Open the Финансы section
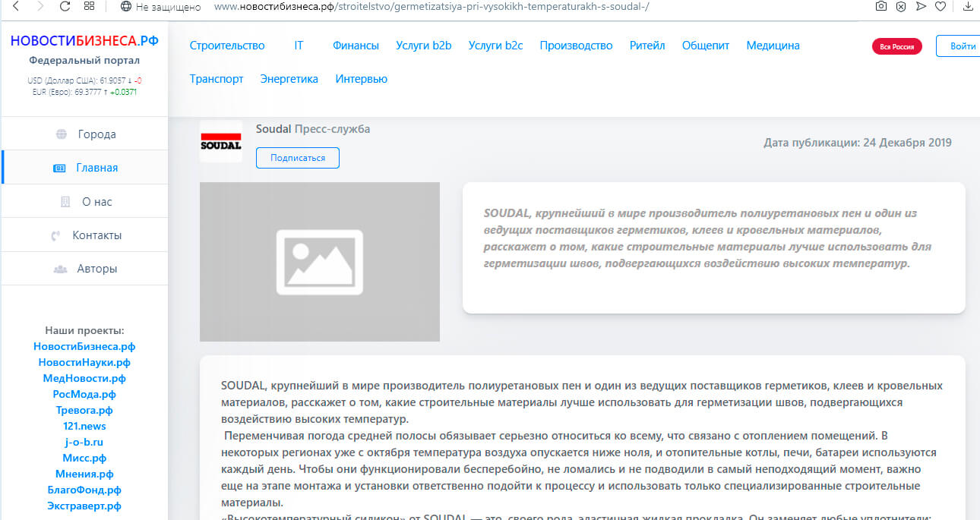Image resolution: width=980 pixels, height=520 pixels. (356, 46)
